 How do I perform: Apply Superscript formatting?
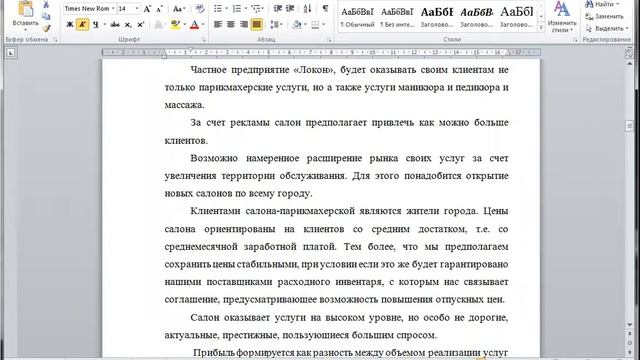coord(140,25)
